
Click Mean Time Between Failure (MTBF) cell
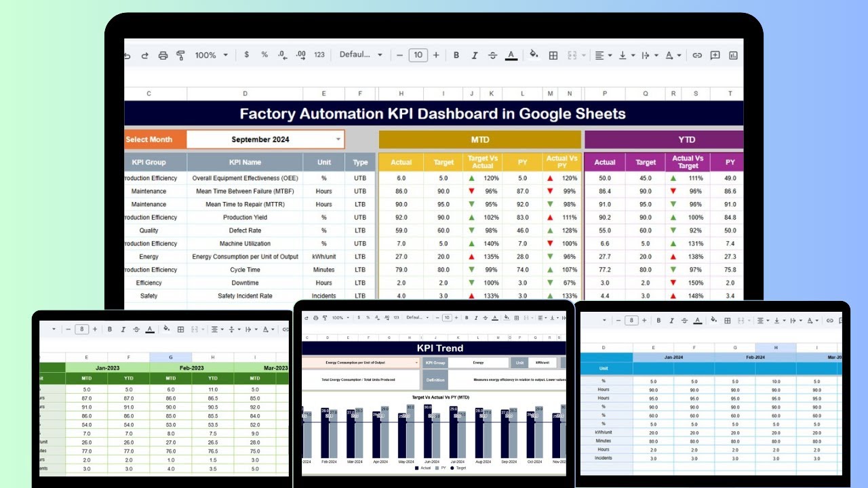click(245, 191)
